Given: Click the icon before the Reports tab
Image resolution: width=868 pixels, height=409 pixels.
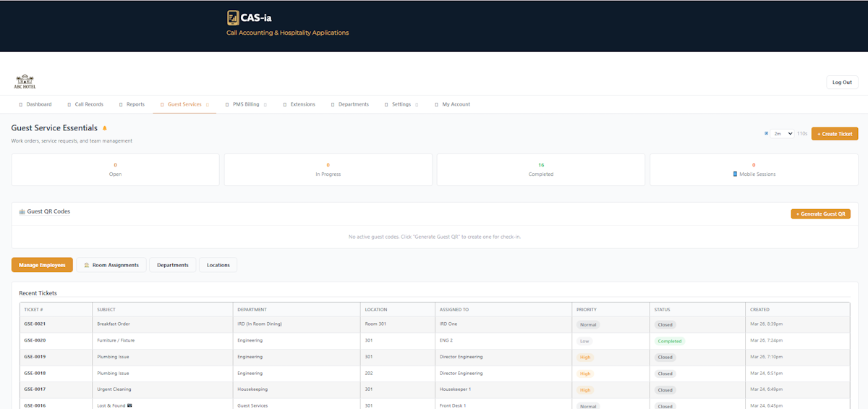Looking at the screenshot, I should (x=121, y=104).
